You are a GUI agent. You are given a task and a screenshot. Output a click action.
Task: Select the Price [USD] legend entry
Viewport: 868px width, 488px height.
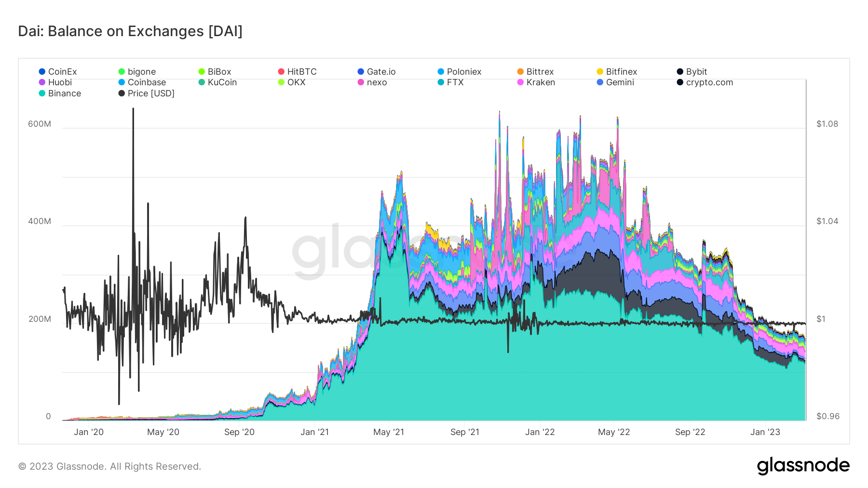(x=146, y=93)
